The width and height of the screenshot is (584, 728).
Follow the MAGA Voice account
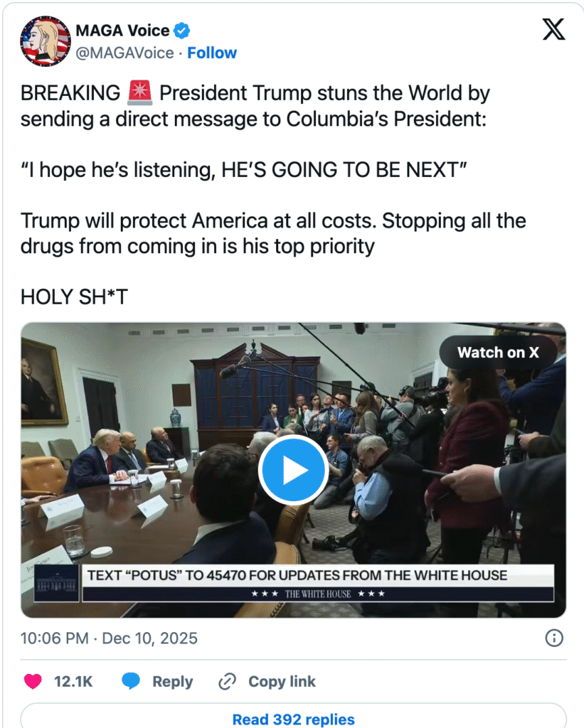tap(212, 53)
